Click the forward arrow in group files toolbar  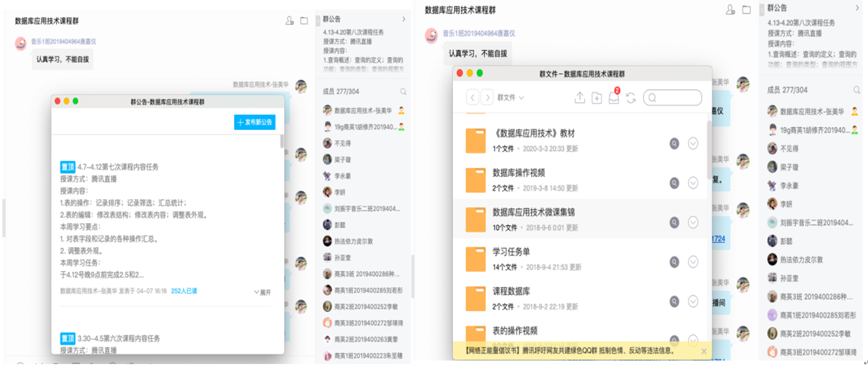pos(487,97)
